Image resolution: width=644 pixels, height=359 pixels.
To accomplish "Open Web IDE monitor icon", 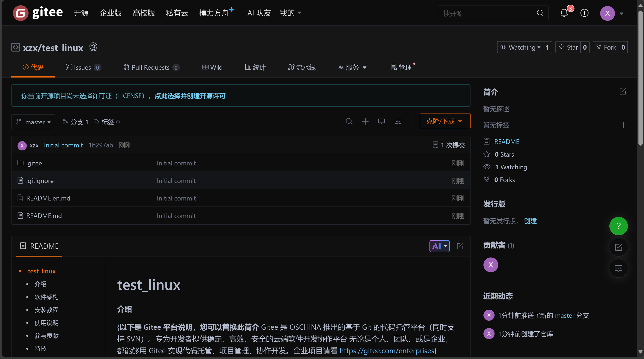I will coord(381,122).
